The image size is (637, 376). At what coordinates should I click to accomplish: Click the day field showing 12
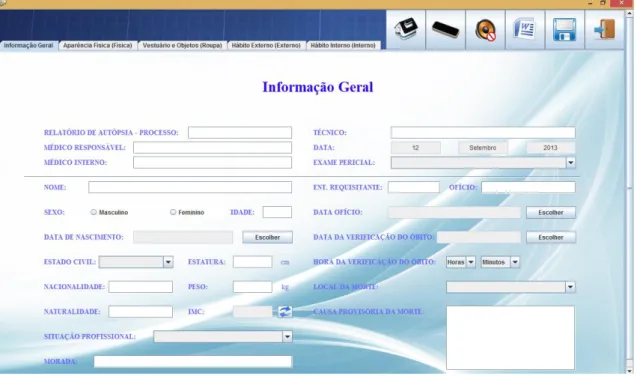[416, 148]
